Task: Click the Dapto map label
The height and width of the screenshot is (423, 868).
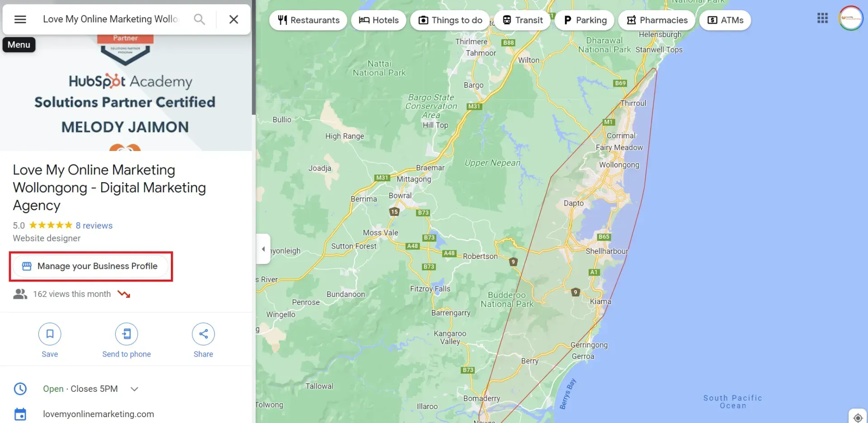Action: coord(574,203)
